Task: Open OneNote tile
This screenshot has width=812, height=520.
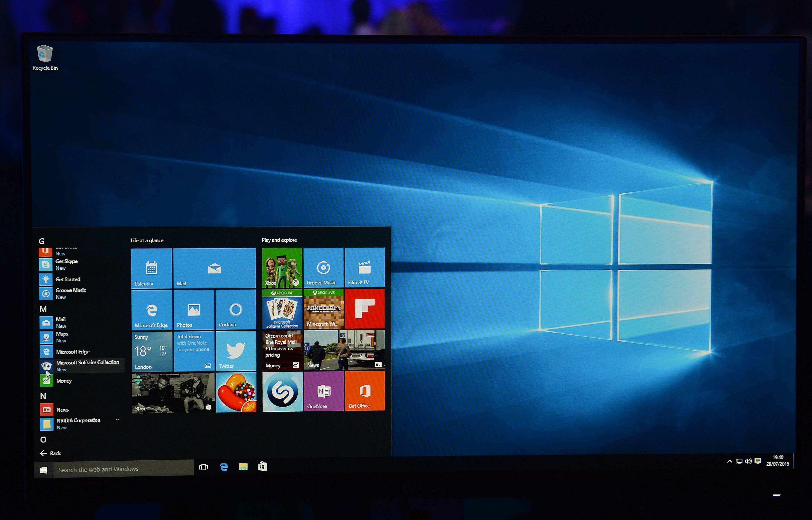Action: [x=324, y=393]
